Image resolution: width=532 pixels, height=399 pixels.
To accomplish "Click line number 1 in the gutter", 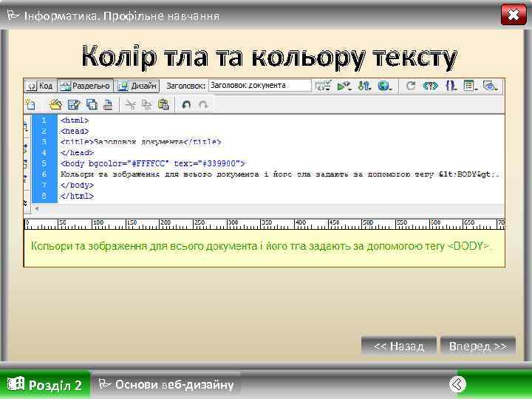I will click(x=44, y=120).
